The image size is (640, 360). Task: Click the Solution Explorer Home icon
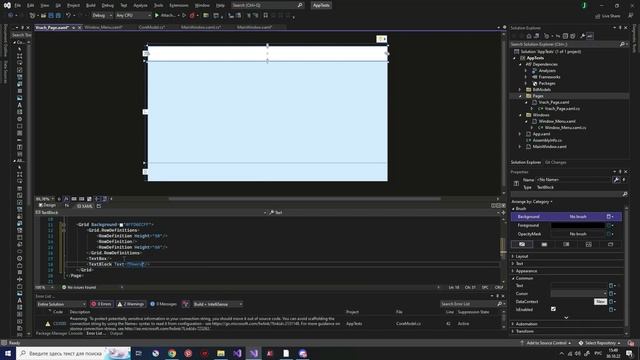point(529,36)
